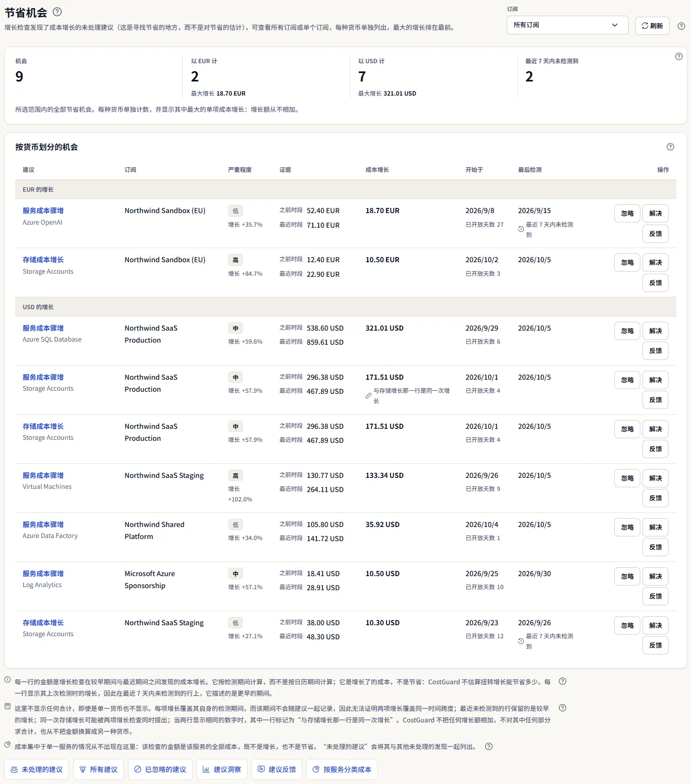The width and height of the screenshot is (691, 784).
Task: Click the link icon beside 与存储增长那一行是同一次增长
Action: pos(368,396)
